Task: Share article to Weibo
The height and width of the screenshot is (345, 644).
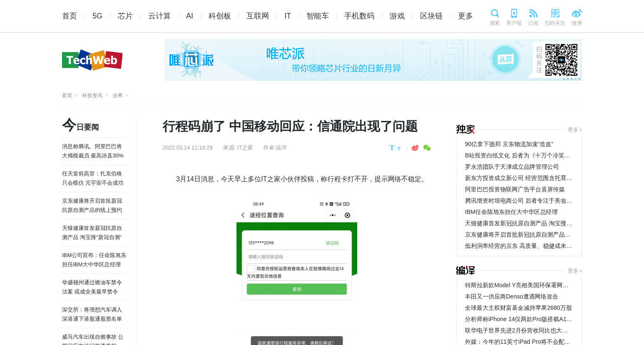Action: (415, 148)
